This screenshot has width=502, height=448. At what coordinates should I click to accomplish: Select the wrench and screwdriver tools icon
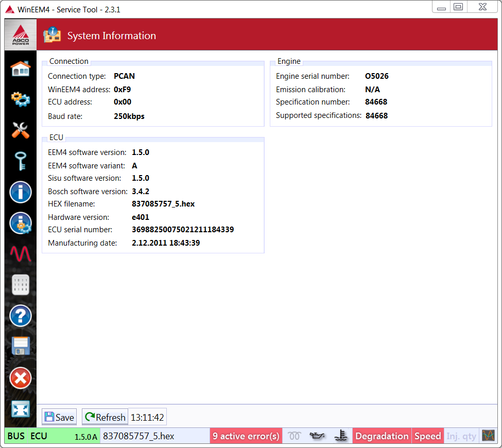[21, 130]
